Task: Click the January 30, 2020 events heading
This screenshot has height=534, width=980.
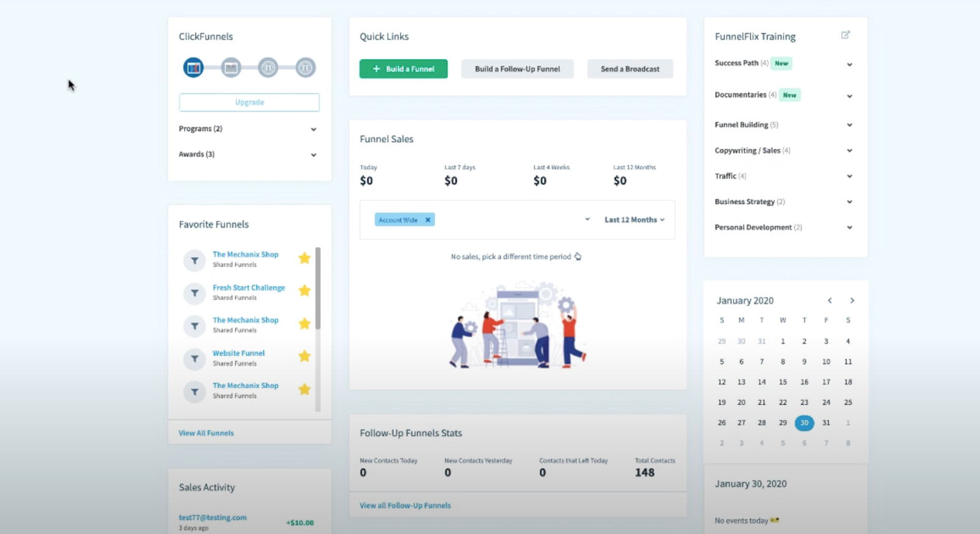Action: (x=750, y=484)
